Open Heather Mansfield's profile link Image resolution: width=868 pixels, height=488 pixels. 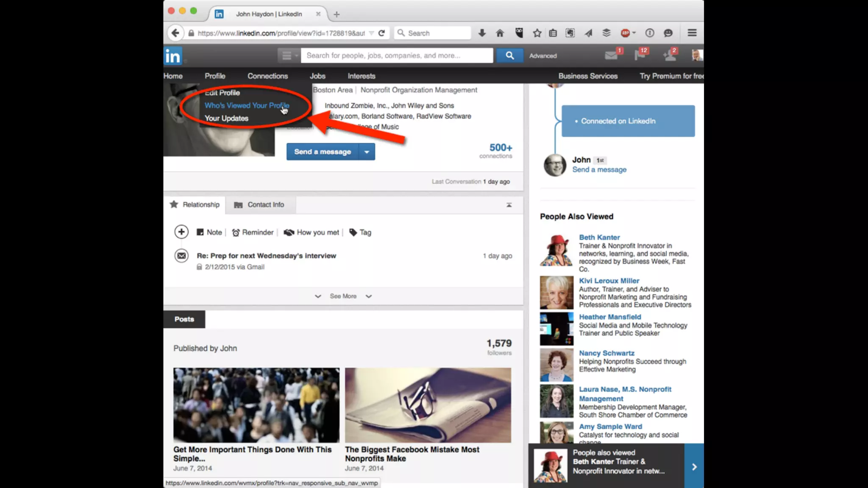610,317
